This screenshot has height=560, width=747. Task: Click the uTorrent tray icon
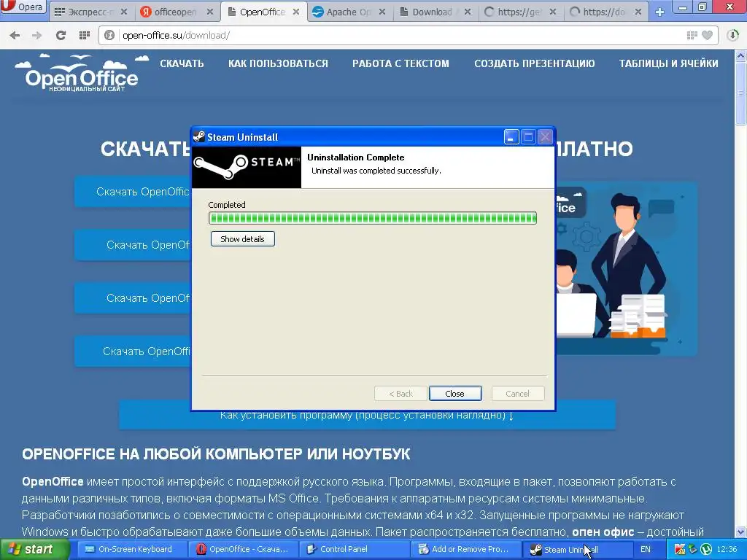pos(706,550)
